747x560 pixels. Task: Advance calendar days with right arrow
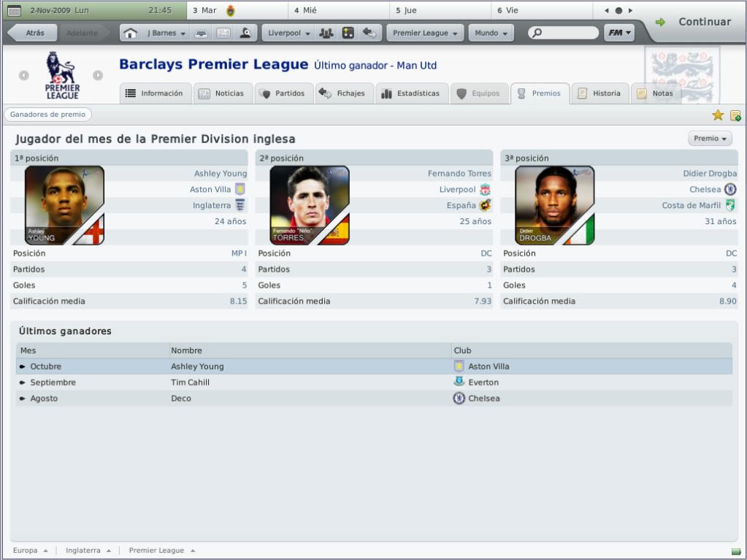coord(630,10)
